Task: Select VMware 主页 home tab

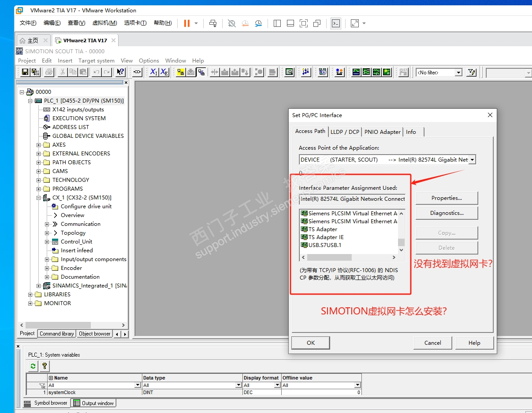Action: point(33,41)
